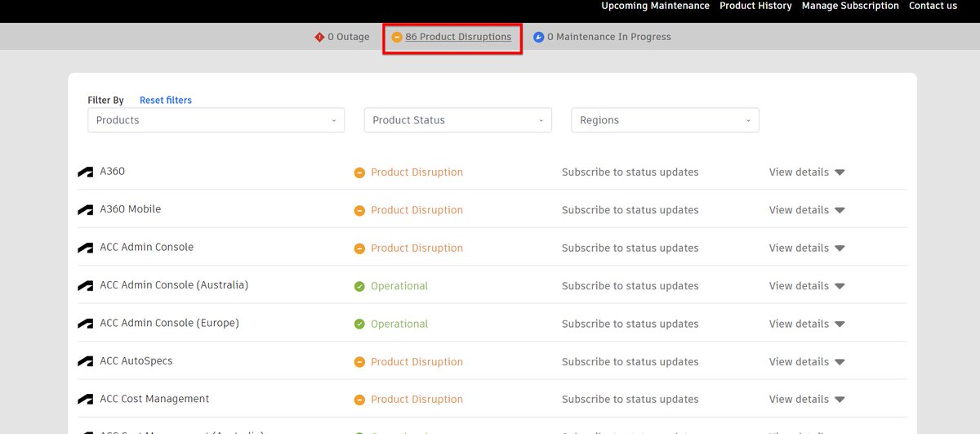Click green operational check for ACC Admin Console (Europe)

(x=359, y=324)
